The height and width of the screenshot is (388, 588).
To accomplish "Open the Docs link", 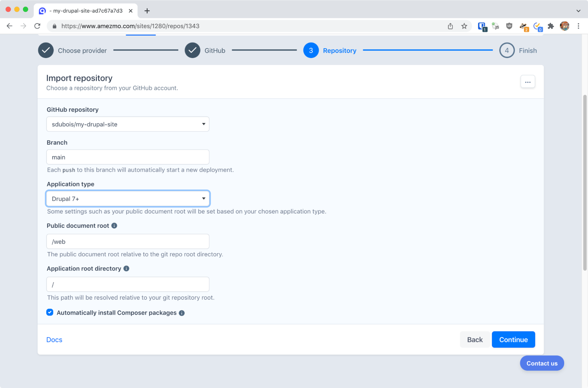I will pos(54,340).
